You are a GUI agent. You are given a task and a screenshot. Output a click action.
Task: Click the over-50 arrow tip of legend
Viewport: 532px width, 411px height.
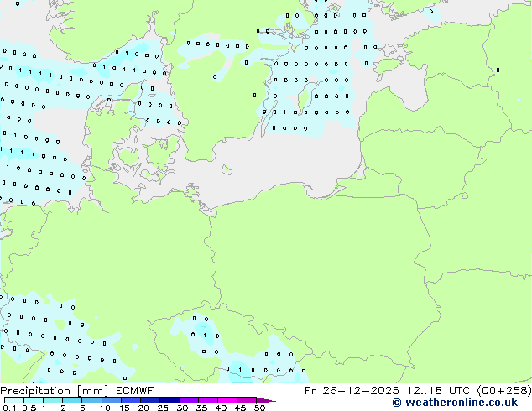pyautogui.click(x=266, y=401)
